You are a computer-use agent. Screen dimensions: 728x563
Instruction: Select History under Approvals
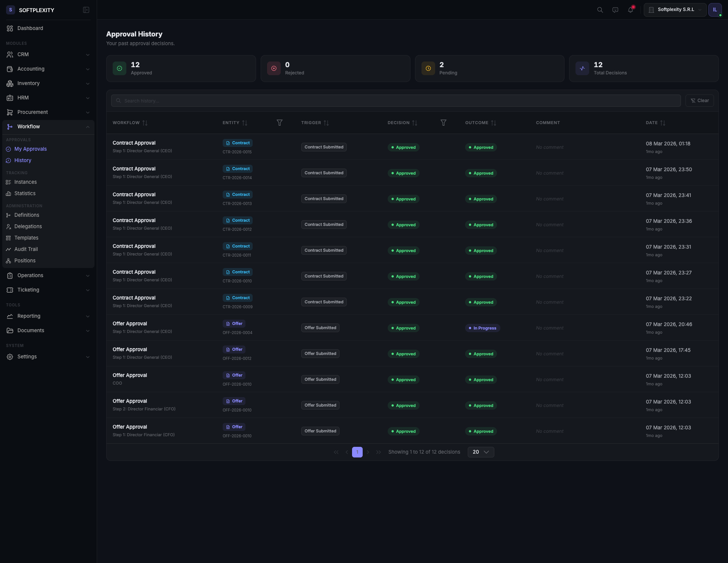[23, 160]
